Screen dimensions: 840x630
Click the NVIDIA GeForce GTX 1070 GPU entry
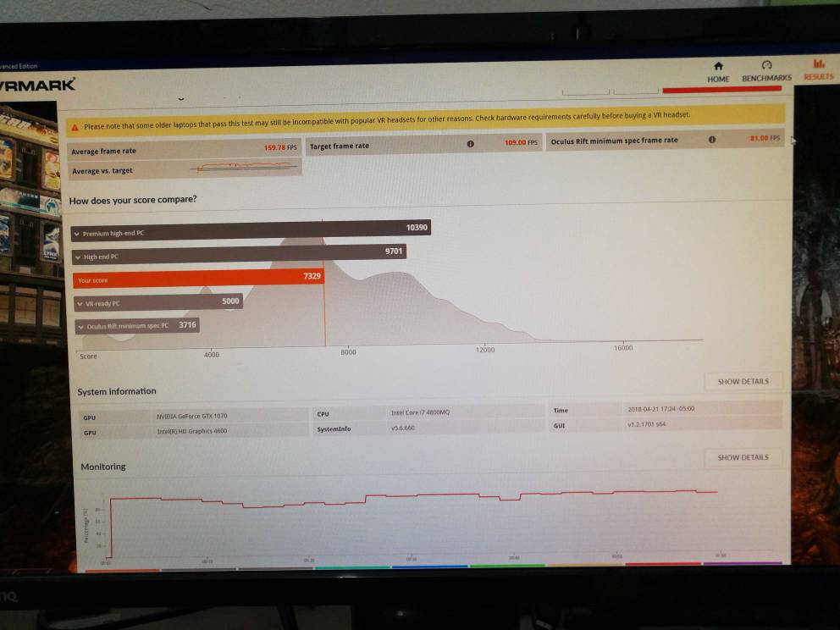(191, 416)
